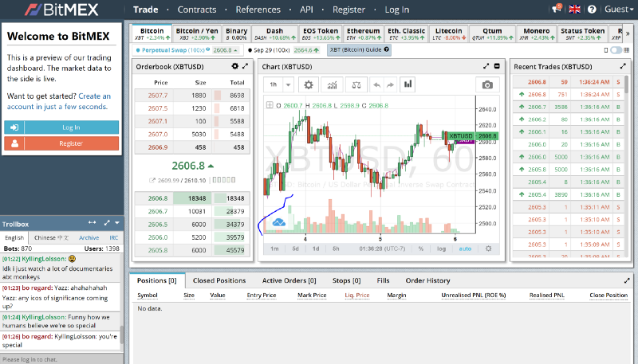Open the help question mark icon
638x364 pixels.
[592, 10]
